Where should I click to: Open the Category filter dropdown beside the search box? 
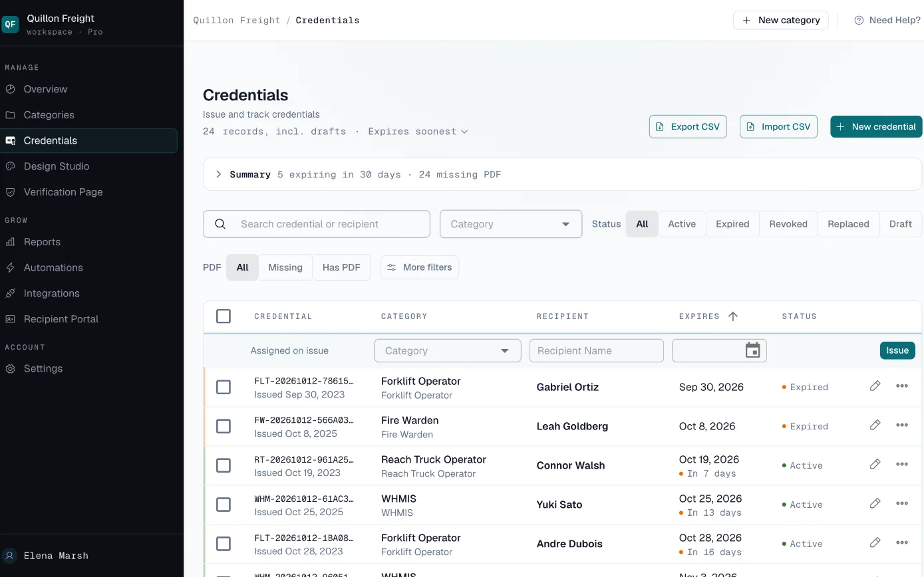(x=511, y=224)
